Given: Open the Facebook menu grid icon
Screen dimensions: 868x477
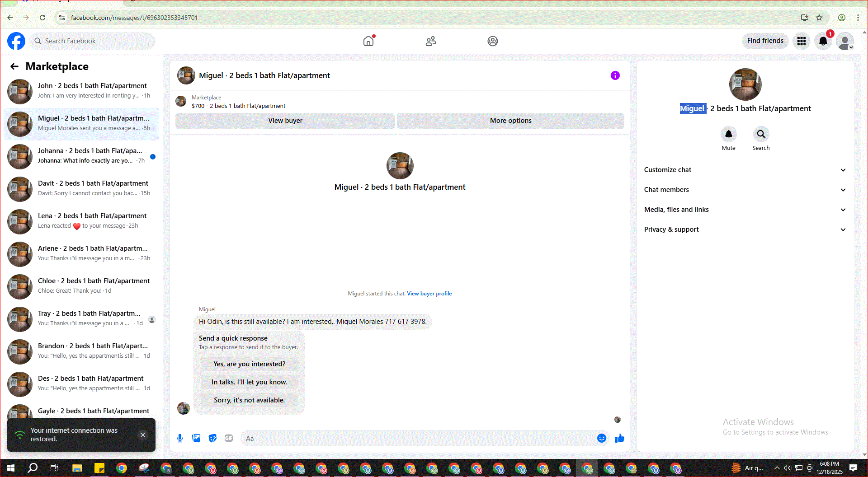Looking at the screenshot, I should coord(802,41).
